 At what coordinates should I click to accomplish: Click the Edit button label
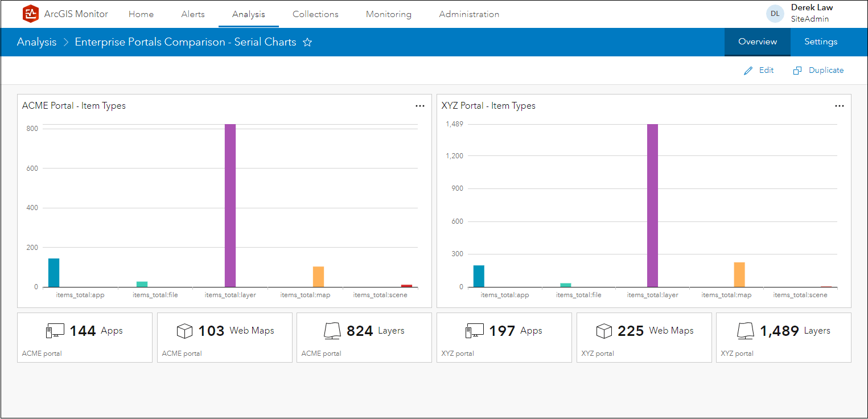click(x=767, y=71)
